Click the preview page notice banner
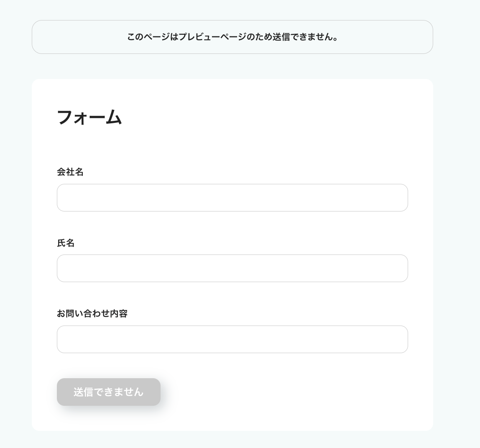Screen dimensions: 480x448 pos(232,37)
